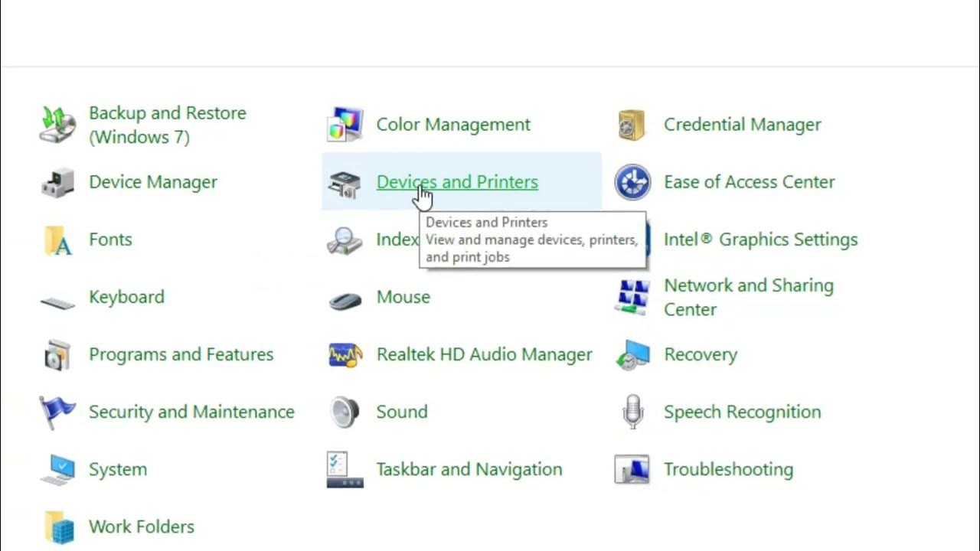Click the Taskbar and Navigation icon
The image size is (980, 551).
tap(345, 469)
